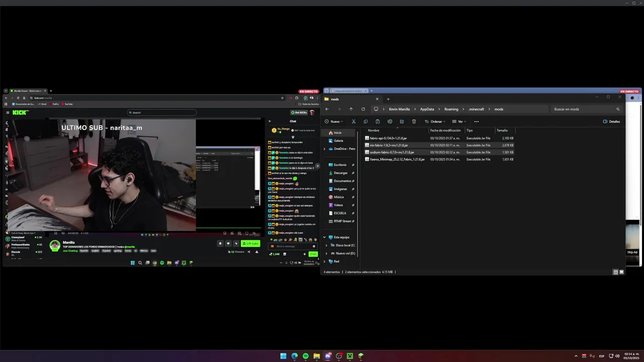Expand Nuevo vol (D:) node
Image resolution: width=644 pixels, height=362 pixels.
tap(327, 253)
